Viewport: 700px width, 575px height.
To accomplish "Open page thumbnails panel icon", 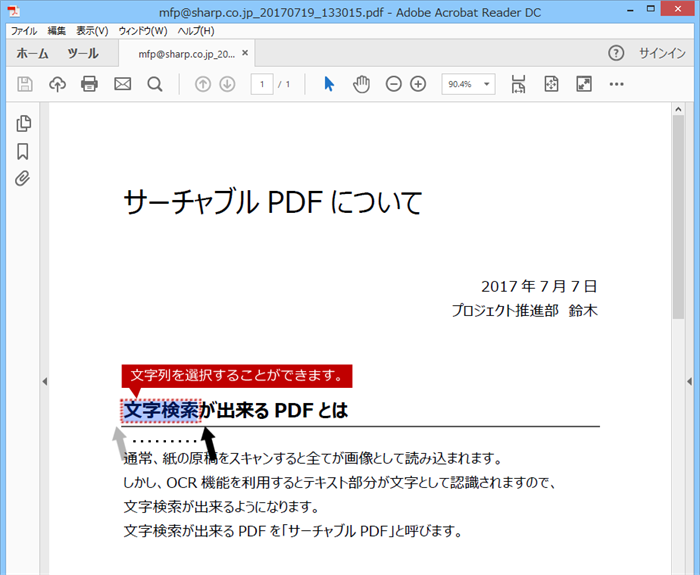I will pyautogui.click(x=23, y=124).
